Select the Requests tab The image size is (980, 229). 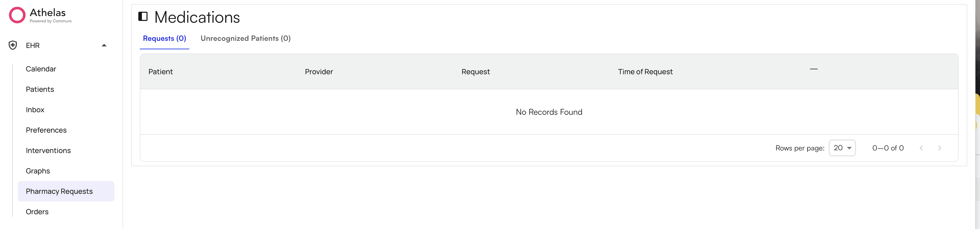(x=164, y=39)
